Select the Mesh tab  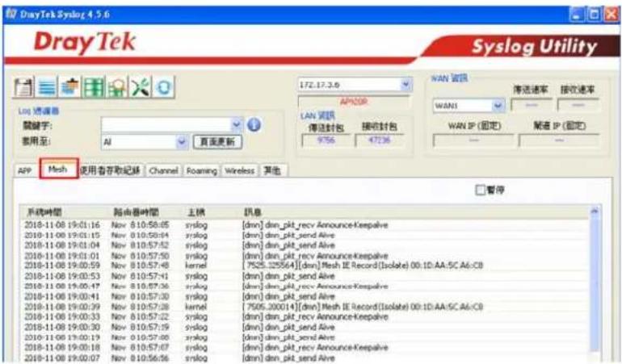pyautogui.click(x=58, y=169)
